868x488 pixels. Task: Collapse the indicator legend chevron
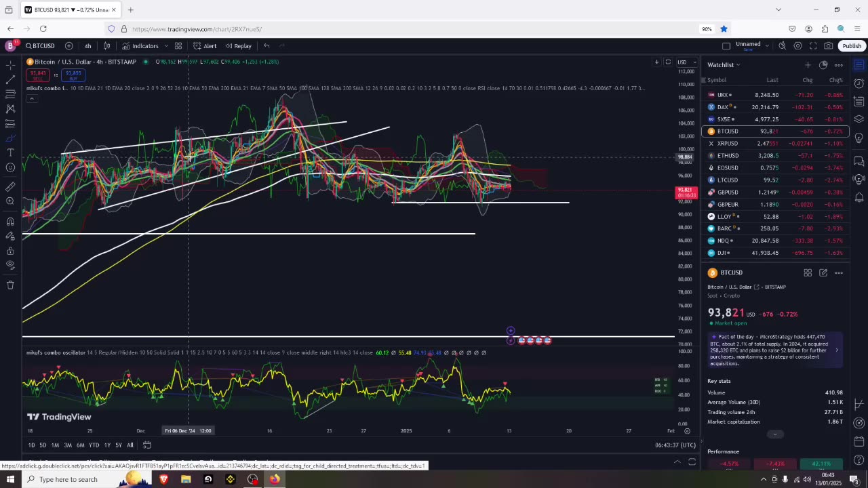[x=31, y=99]
